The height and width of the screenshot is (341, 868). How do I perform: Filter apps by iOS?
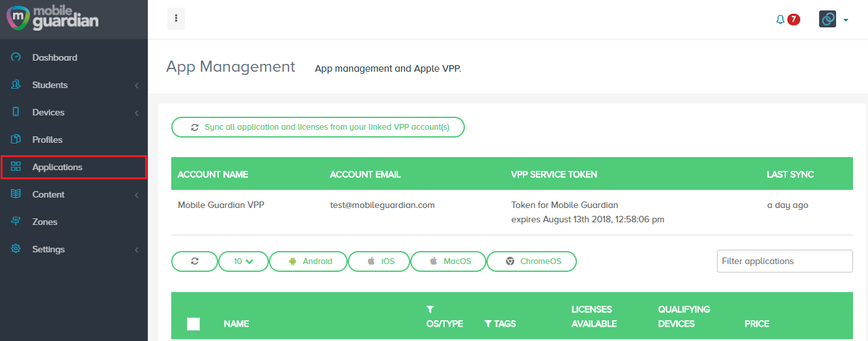click(x=379, y=261)
